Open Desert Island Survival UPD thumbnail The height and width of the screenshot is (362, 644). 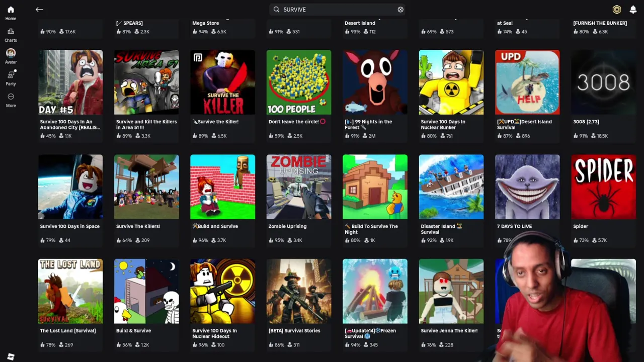pos(527,82)
